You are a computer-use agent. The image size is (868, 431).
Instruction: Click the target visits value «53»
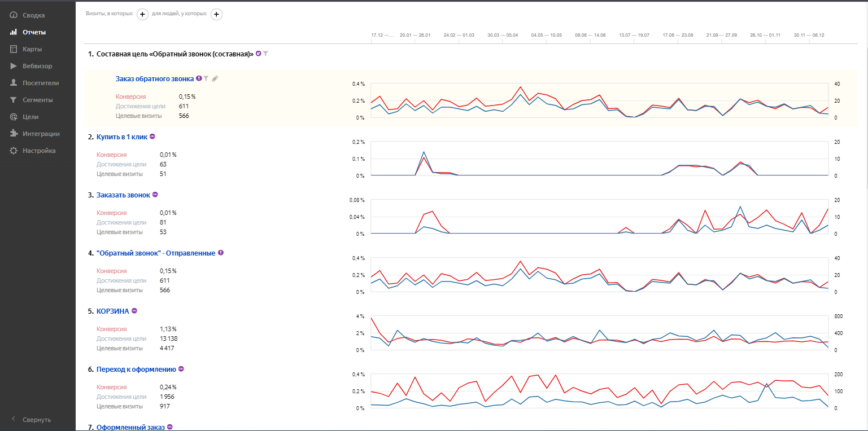coord(163,232)
